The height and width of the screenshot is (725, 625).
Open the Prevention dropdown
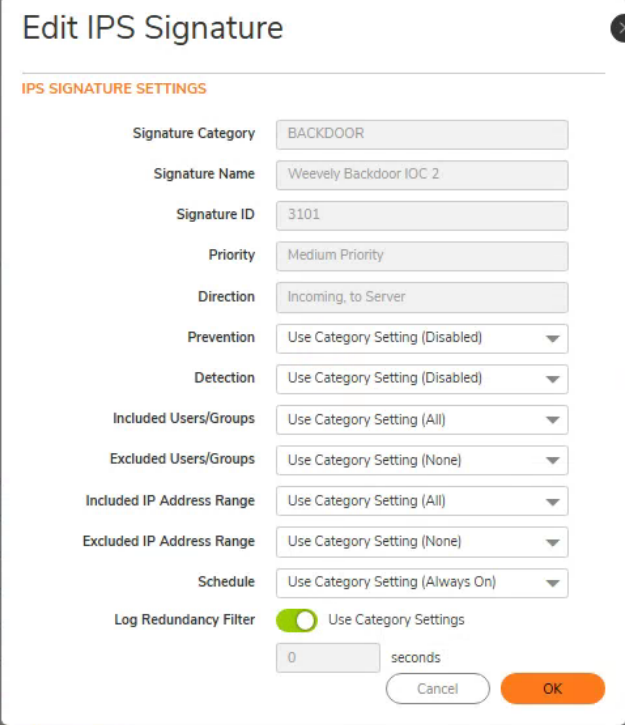421,338
